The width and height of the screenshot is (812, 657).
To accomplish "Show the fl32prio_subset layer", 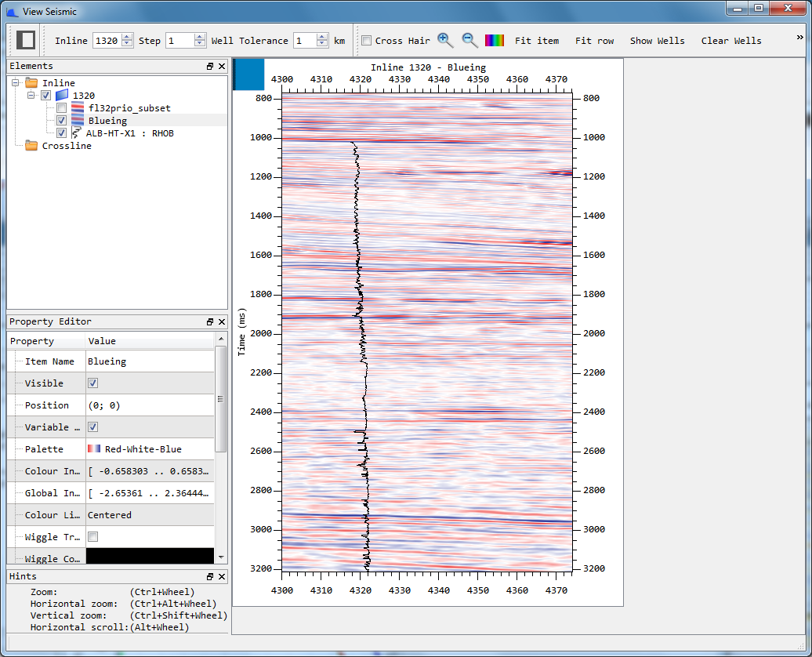I will point(60,107).
